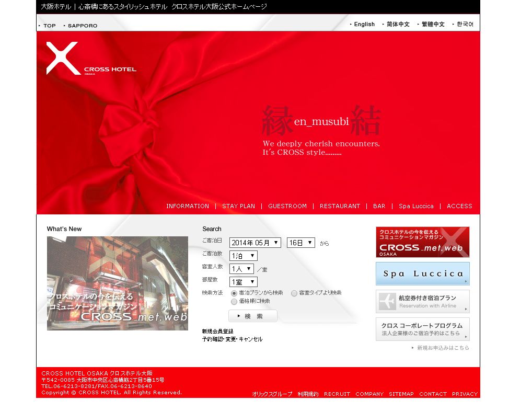
Task: Open the ACCESS menu
Action: point(459,206)
